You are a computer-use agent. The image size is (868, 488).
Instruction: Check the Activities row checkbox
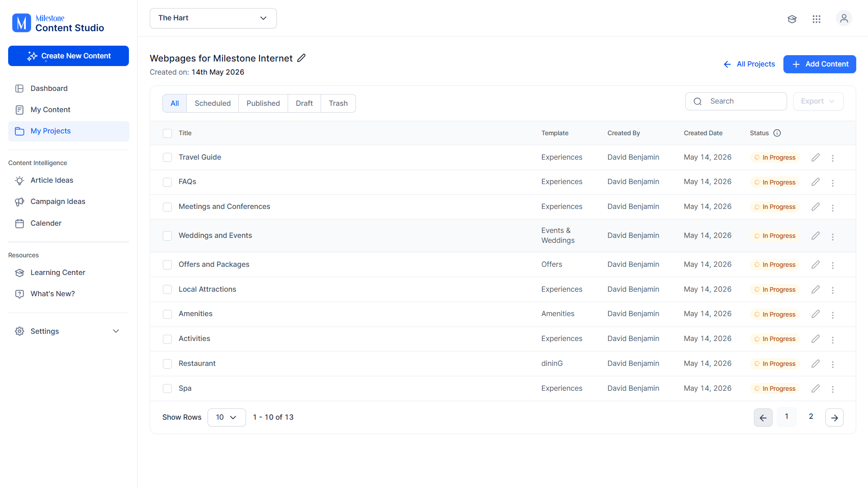167,339
